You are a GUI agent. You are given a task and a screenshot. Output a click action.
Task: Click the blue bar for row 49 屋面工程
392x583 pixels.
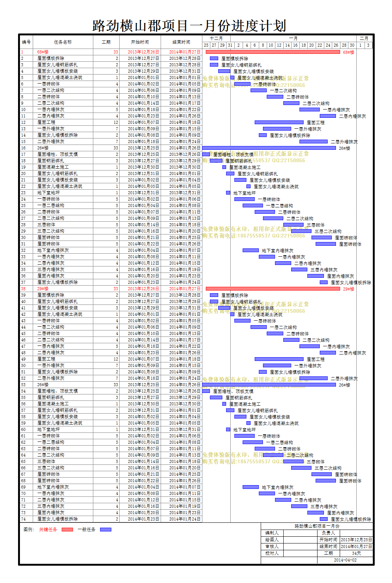tap(279, 359)
